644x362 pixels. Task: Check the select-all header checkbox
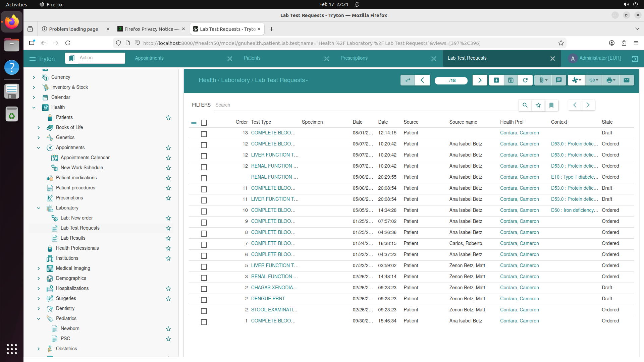click(x=204, y=123)
